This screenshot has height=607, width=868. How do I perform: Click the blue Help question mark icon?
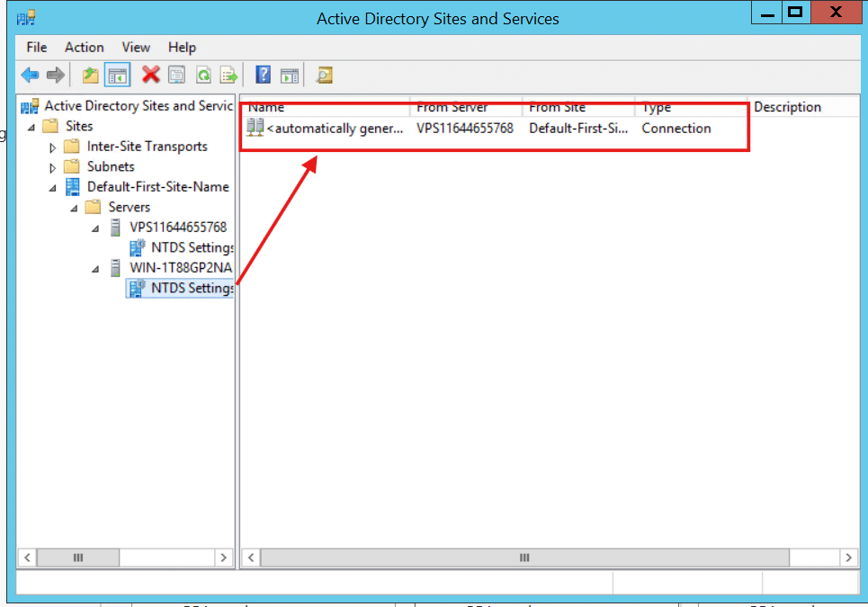tap(263, 75)
